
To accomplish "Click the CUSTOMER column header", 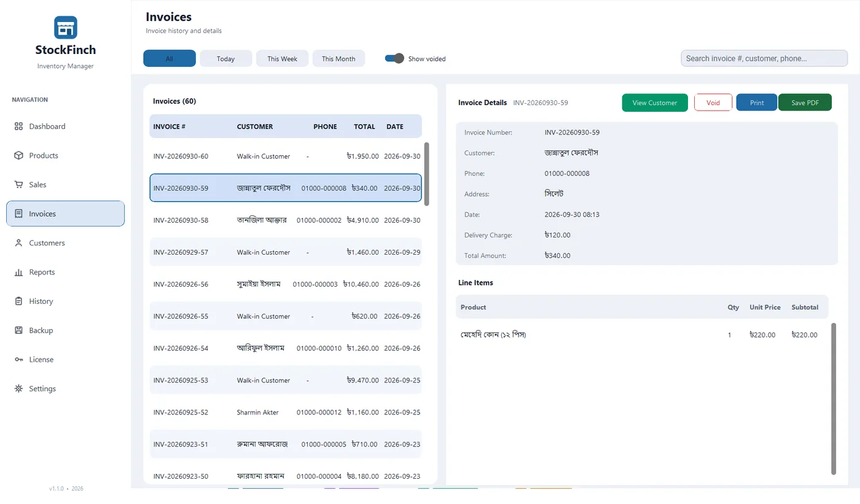I will click(255, 126).
